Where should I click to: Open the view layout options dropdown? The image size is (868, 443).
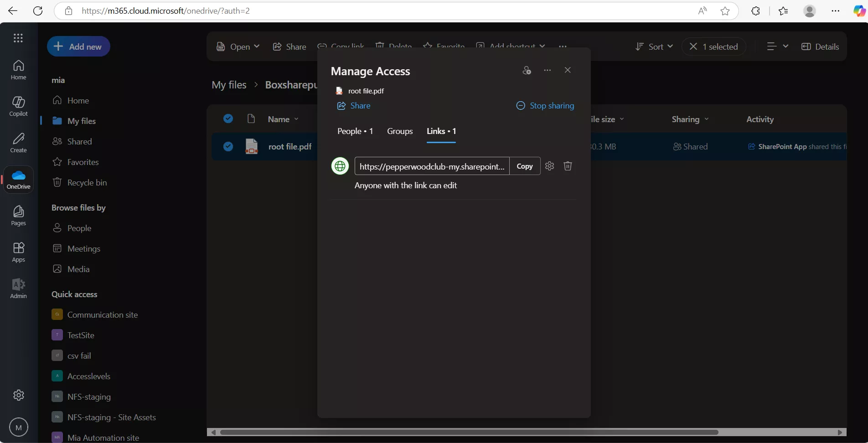pos(777,46)
